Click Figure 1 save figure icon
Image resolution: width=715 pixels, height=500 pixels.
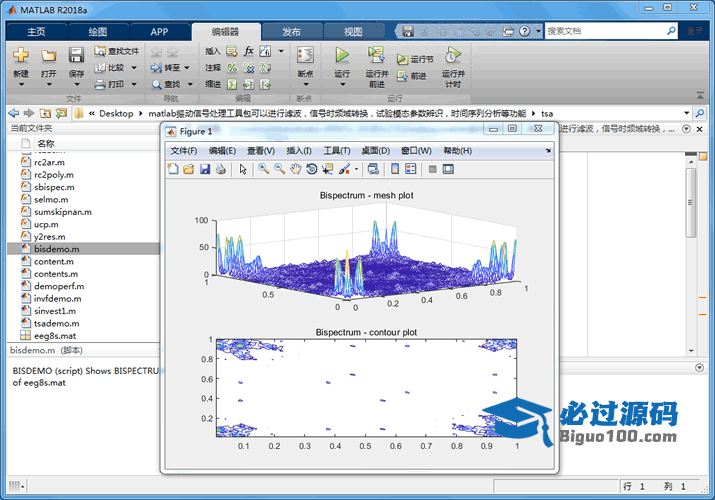coord(205,169)
